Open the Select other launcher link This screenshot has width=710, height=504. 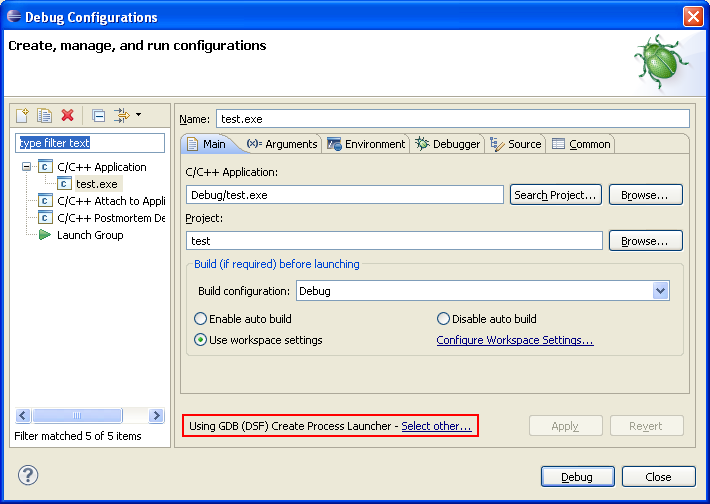pos(437,426)
